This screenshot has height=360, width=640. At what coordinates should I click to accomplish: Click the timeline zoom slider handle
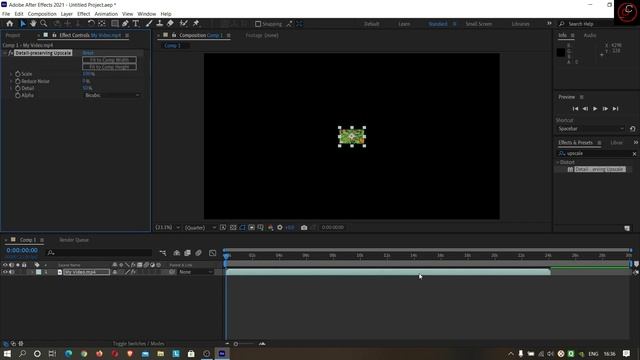point(236,344)
